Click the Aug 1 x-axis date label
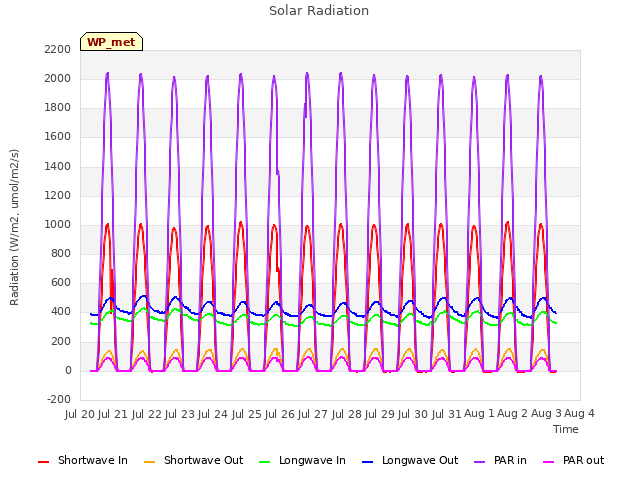 click(479, 414)
